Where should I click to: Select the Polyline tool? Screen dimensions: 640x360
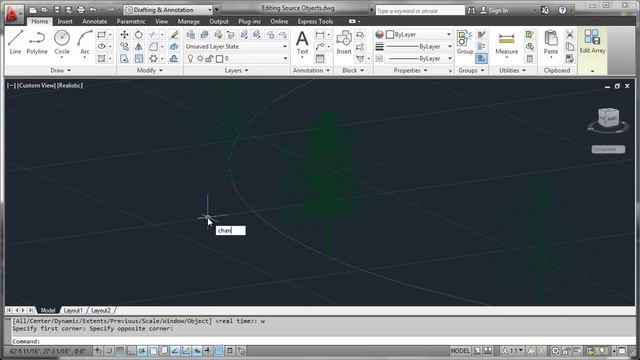(37, 42)
